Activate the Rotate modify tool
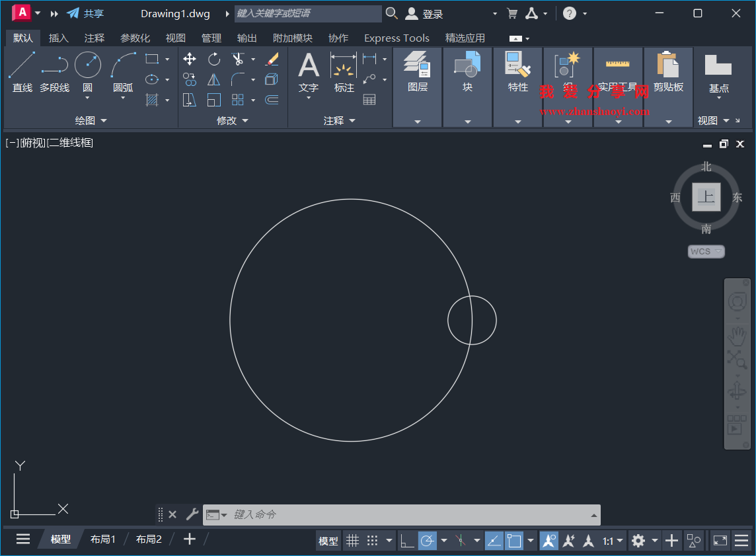The width and height of the screenshot is (756, 556). (x=213, y=59)
